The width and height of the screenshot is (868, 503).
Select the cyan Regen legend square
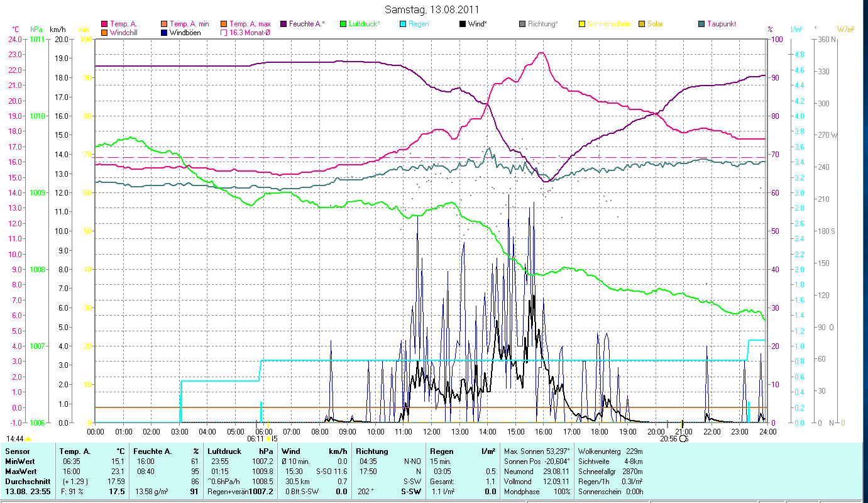403,24
